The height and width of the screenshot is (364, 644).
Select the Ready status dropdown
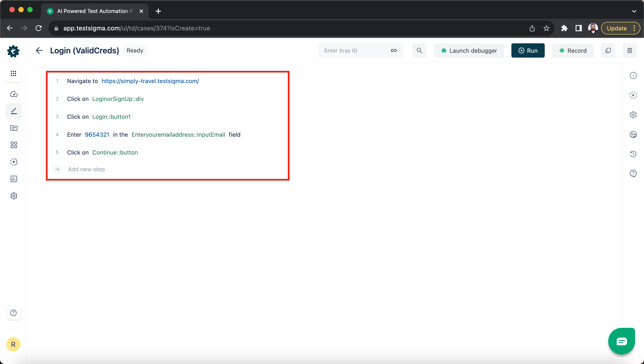(135, 50)
